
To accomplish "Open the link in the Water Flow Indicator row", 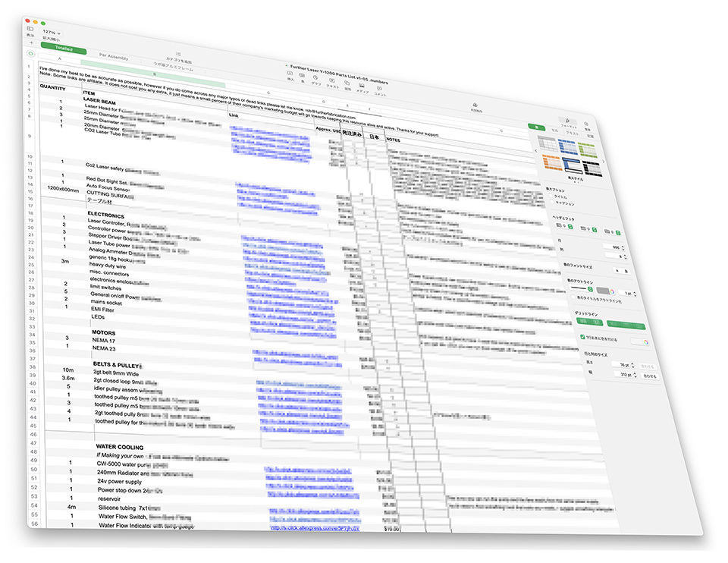I will [315, 528].
